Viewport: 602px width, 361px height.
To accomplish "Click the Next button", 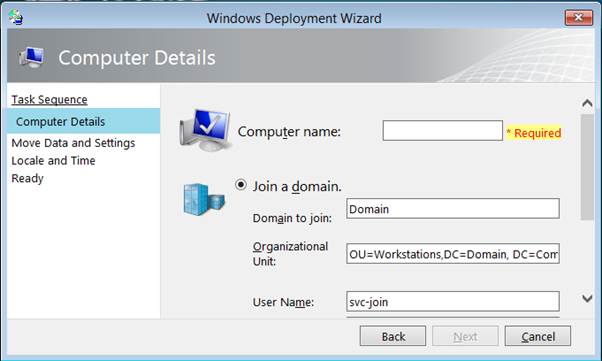I will pos(465,336).
